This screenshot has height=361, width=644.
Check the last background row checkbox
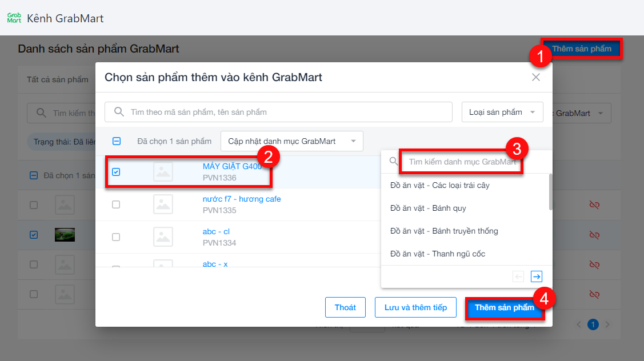click(34, 295)
